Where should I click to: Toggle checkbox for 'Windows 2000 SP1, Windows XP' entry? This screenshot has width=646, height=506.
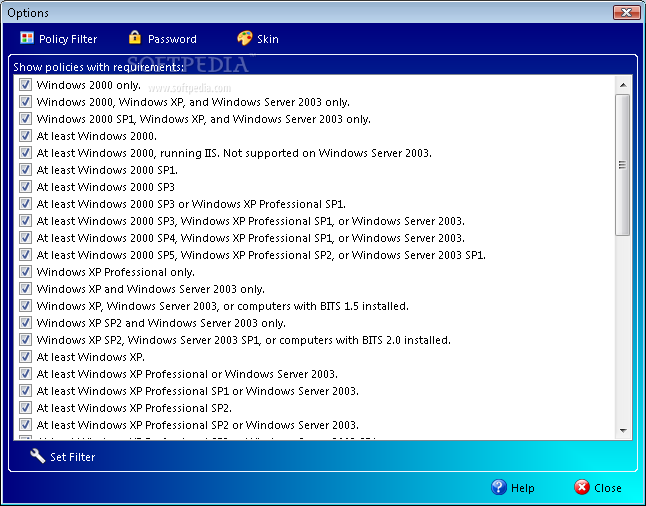[25, 118]
